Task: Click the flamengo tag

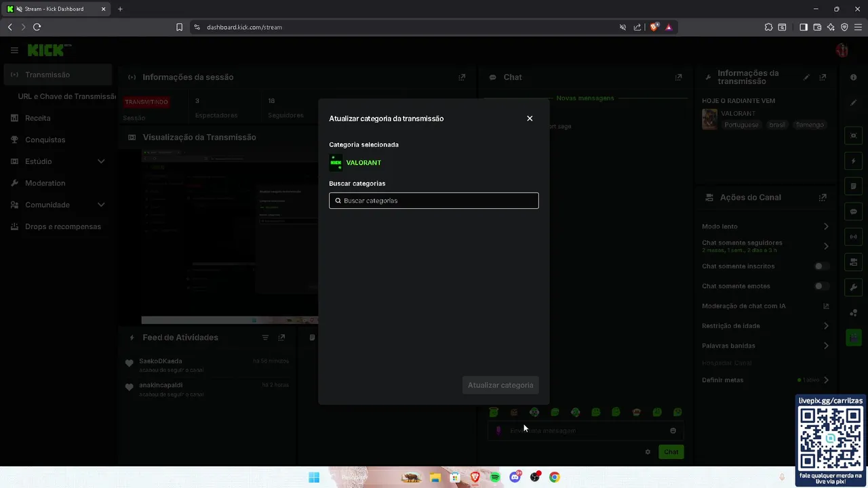Action: click(810, 125)
